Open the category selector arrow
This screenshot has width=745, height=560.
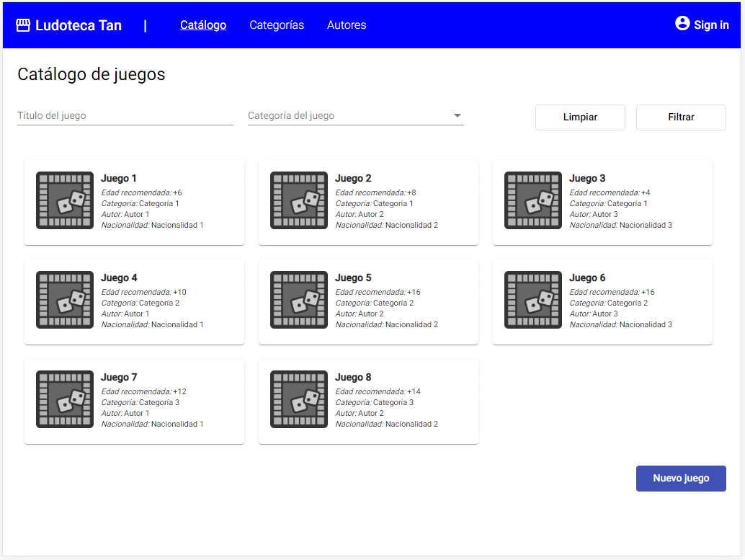pos(457,115)
